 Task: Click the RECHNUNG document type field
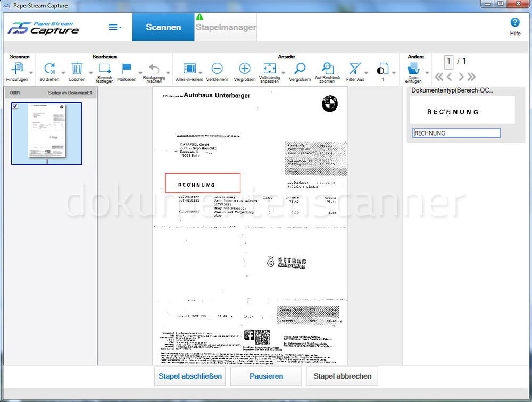455,133
